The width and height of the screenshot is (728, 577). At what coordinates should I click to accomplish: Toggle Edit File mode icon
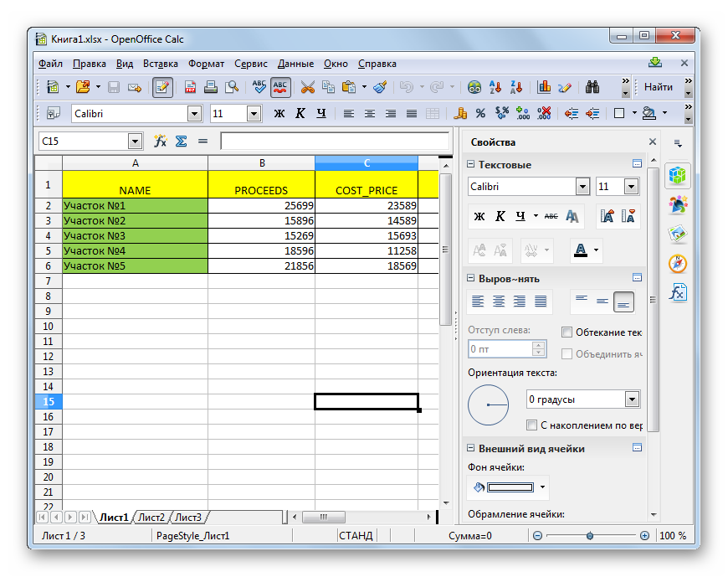point(162,87)
